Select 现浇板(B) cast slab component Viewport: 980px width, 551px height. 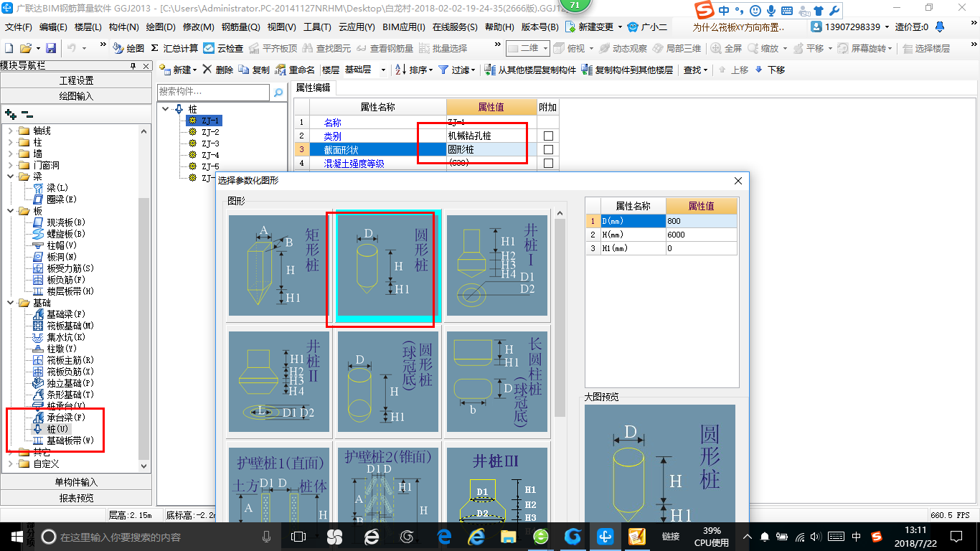coord(60,222)
